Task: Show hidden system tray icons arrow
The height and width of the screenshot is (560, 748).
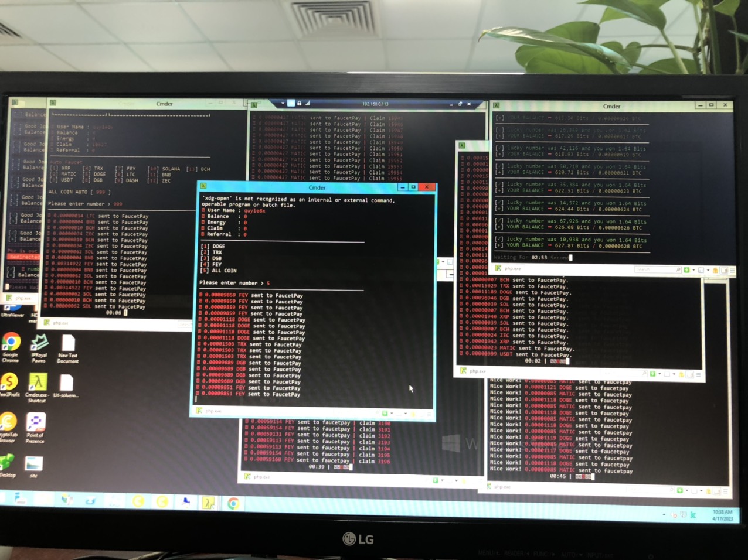Action: [664, 514]
